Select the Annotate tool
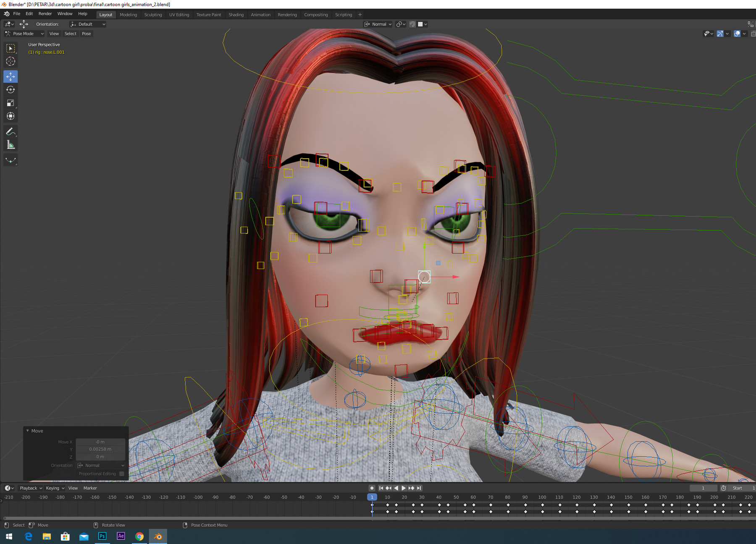The height and width of the screenshot is (544, 756). (10, 132)
